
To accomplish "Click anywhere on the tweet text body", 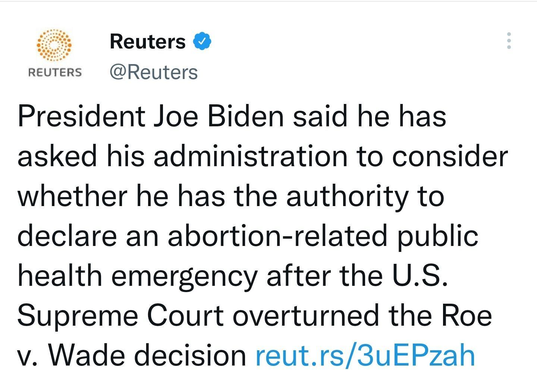I will coord(261,235).
